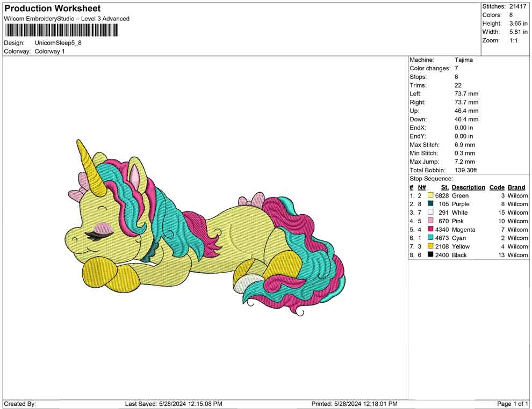Click the Magenta thread color swatch
This screenshot has height=409, width=532.
click(430, 229)
